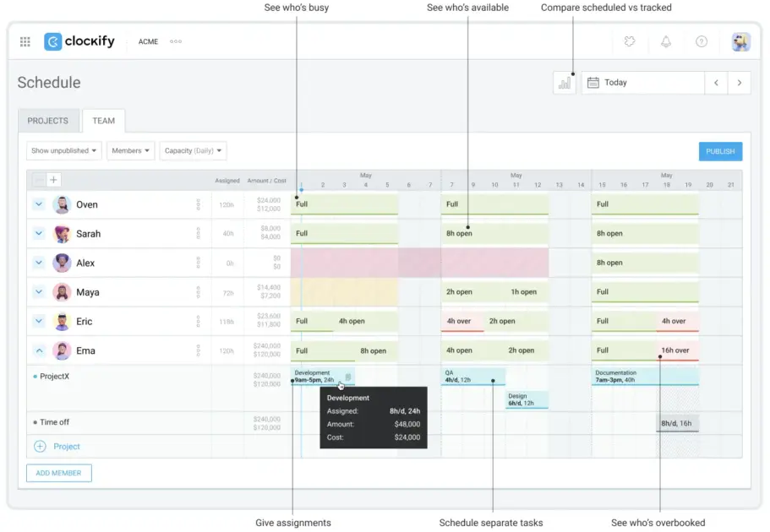This screenshot has width=770, height=532.
Task: Click the ACME workspace name
Action: (x=148, y=41)
